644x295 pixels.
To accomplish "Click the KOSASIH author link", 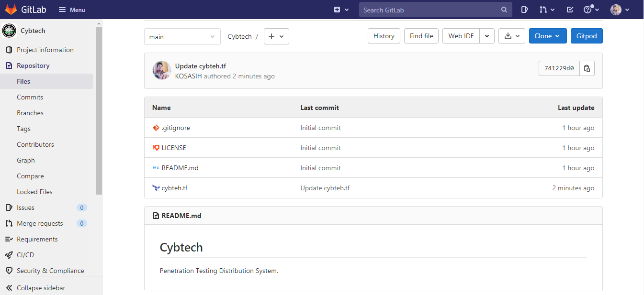I will pos(189,76).
